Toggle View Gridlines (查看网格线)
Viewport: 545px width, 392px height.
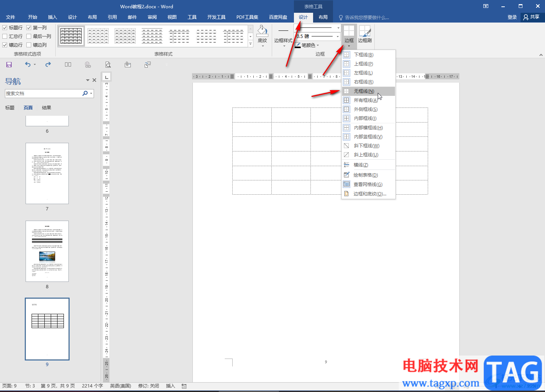pos(368,185)
